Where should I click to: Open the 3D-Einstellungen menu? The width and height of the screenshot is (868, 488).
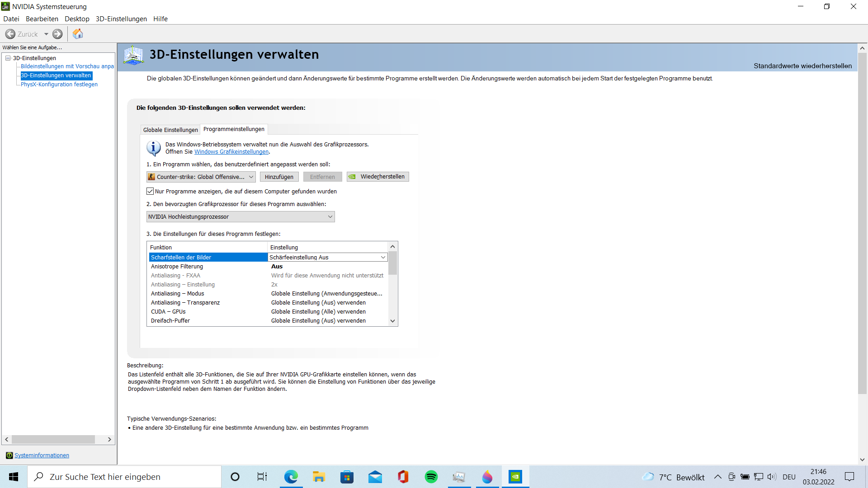[121, 19]
